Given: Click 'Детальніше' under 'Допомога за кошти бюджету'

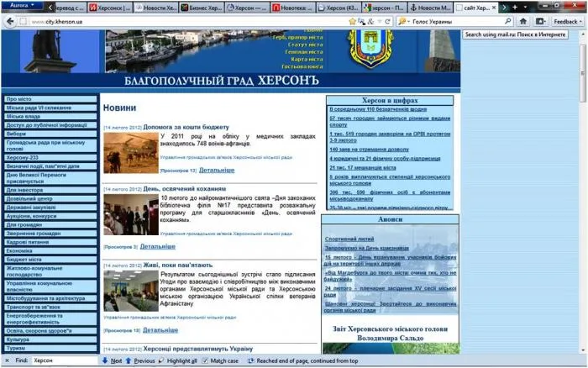Looking at the screenshot, I should pyautogui.click(x=217, y=170).
